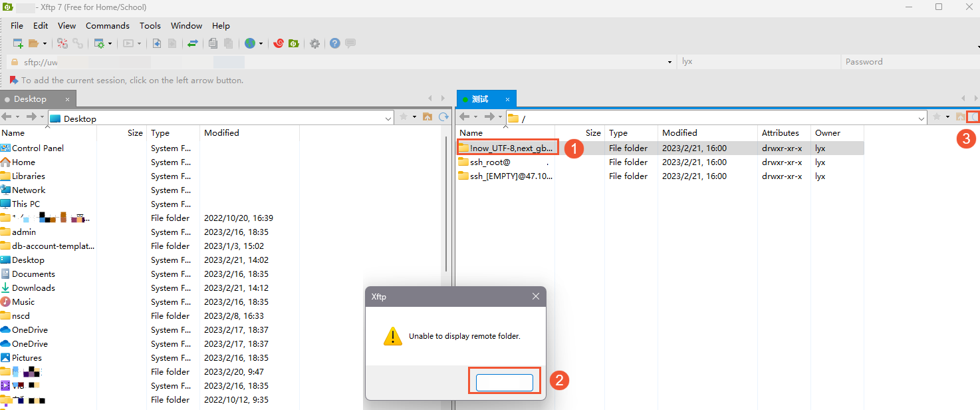This screenshot has height=410, width=980.
Task: Click the left-arrow file transfer icon
Action: [x=157, y=43]
